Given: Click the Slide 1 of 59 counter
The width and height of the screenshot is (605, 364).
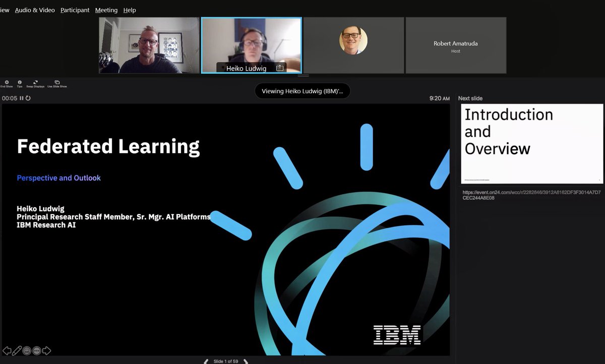Looking at the screenshot, I should click(226, 361).
